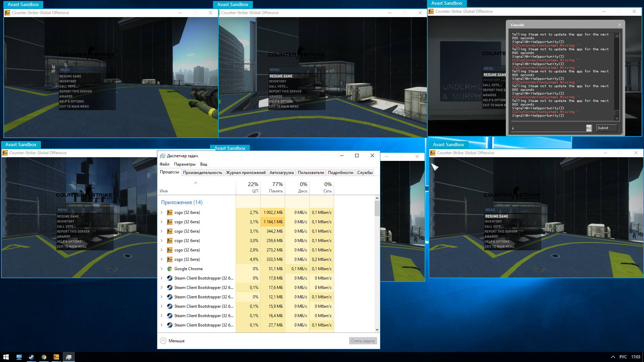Viewport: 644px width, 362px height.
Task: Click Submit button in the console
Action: tap(606, 128)
